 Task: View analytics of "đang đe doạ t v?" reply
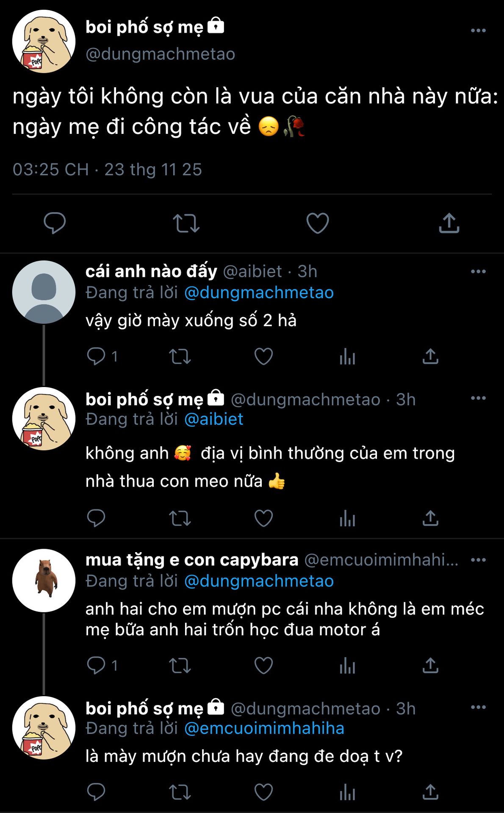pos(347,792)
